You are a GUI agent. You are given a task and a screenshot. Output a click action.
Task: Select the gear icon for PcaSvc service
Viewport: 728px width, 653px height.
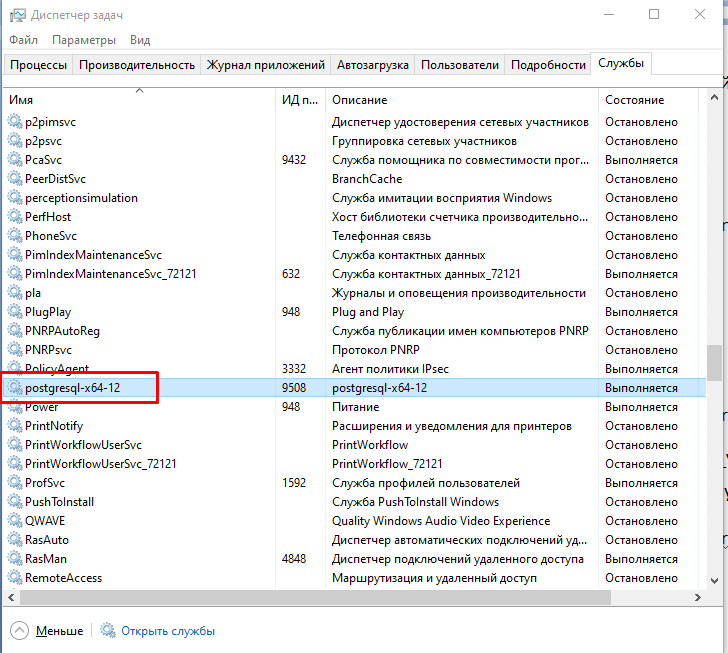point(15,160)
